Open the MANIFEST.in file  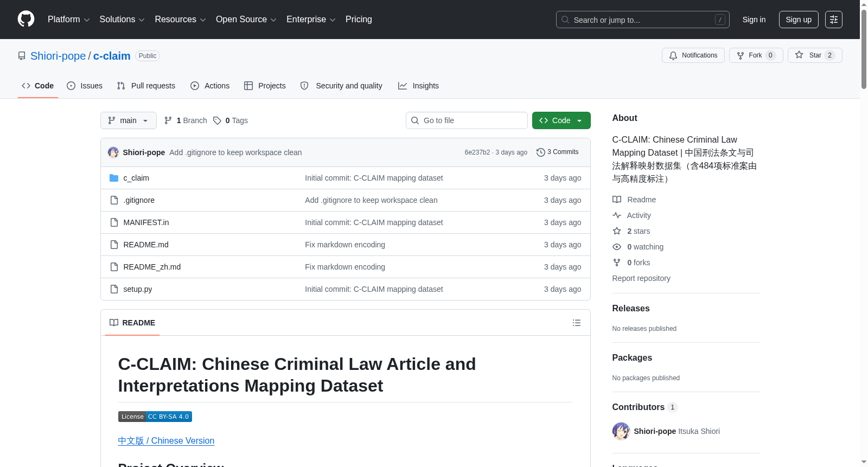(x=146, y=222)
